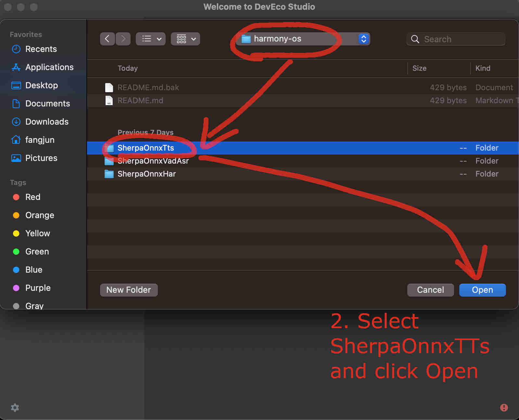Open the harmony-os location popup
Viewport: 519px width, 420px height.
point(303,39)
